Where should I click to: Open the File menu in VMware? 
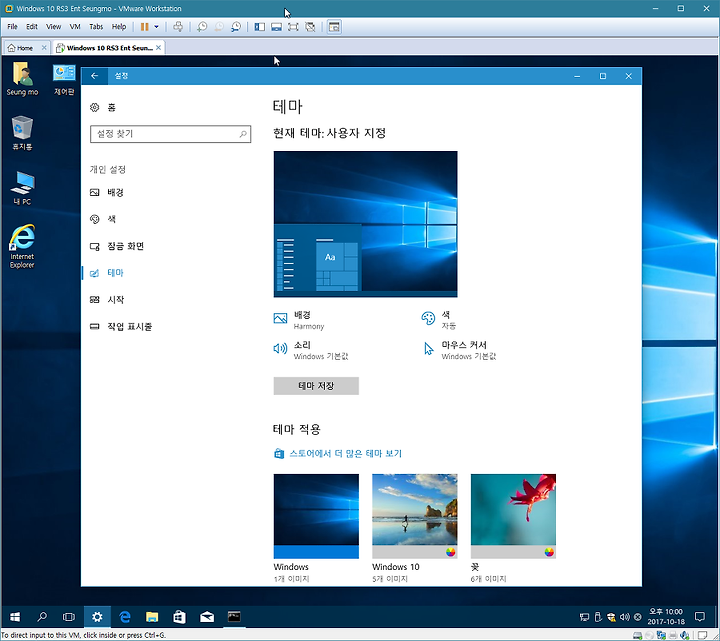click(x=12, y=27)
